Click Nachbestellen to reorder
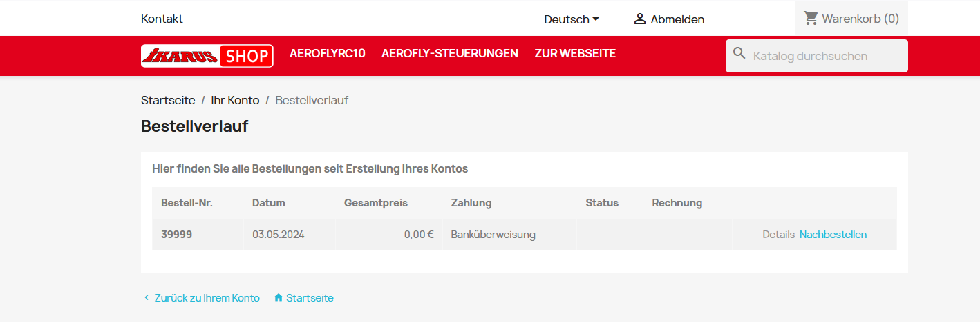980x334 pixels. [833, 235]
